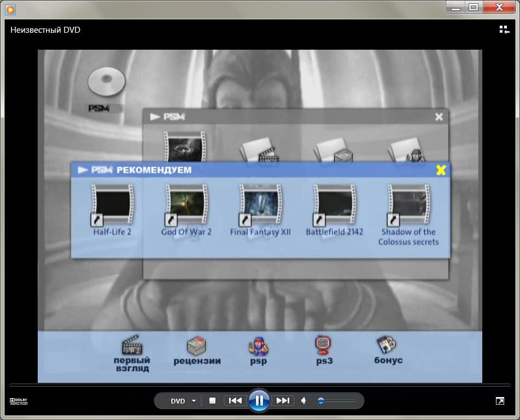520x420 pixels.
Task: Open the рецензии section
Action: pos(197,351)
